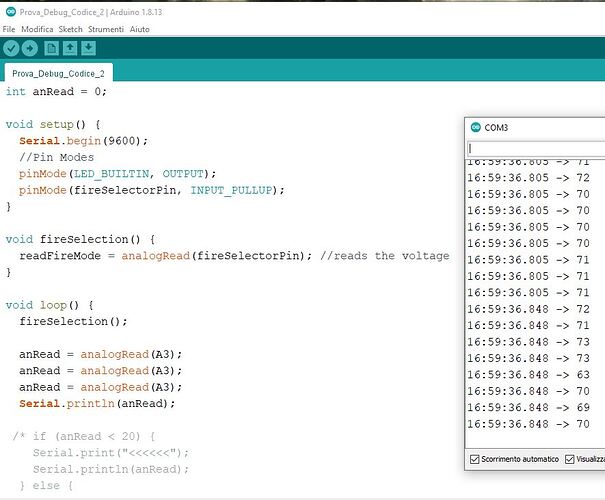Open the Strumenti menu
605x500 pixels.
(106, 29)
